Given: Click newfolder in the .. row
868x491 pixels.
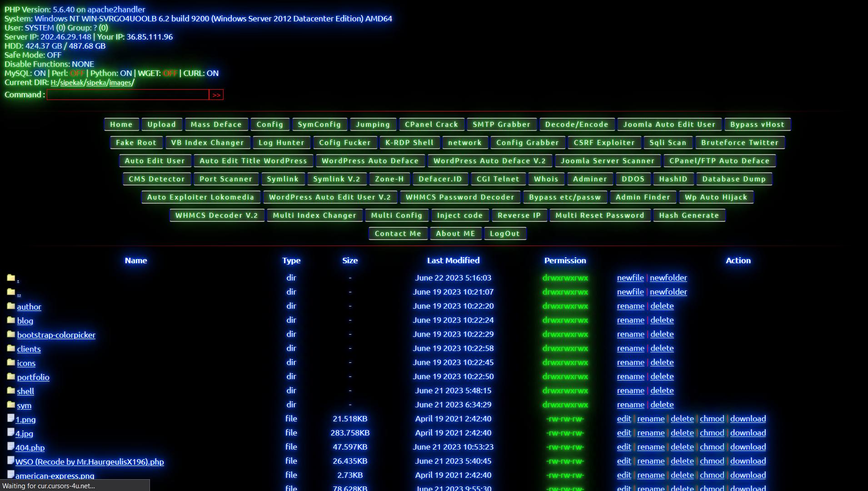Looking at the screenshot, I should (x=668, y=292).
